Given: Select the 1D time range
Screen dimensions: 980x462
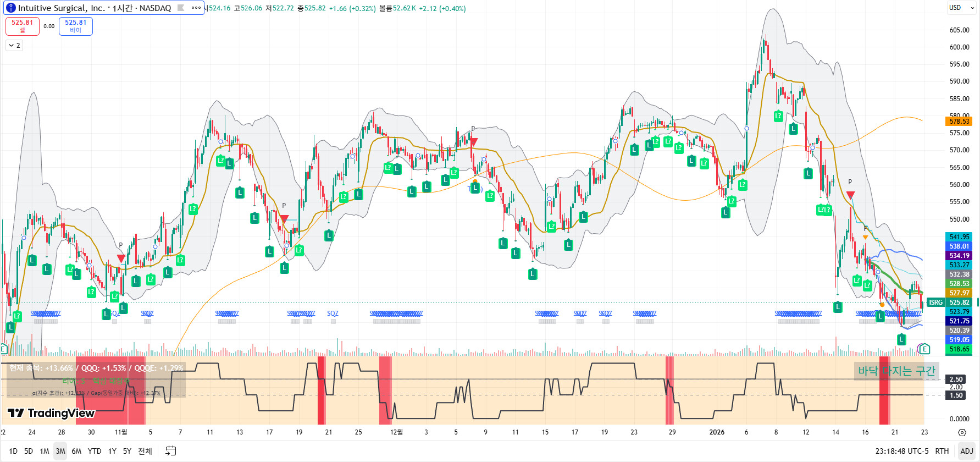Looking at the screenshot, I should pyautogui.click(x=13, y=451).
